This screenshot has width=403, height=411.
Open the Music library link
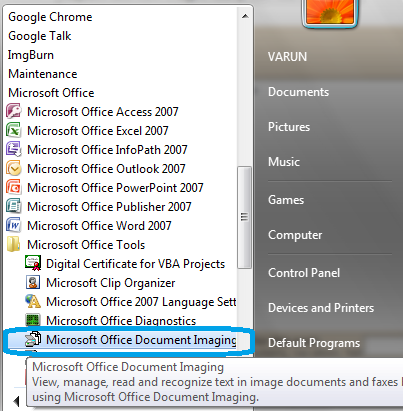click(284, 162)
